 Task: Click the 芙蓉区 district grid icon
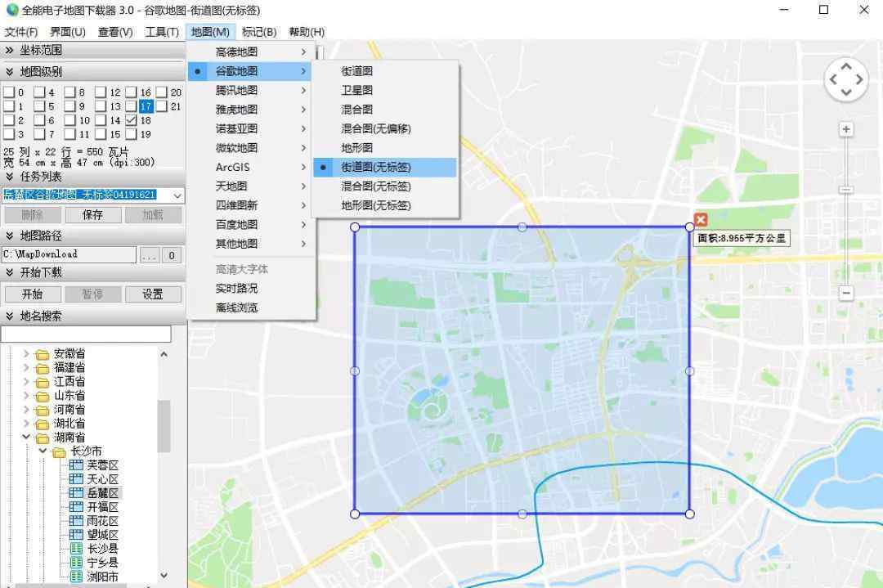pos(76,465)
